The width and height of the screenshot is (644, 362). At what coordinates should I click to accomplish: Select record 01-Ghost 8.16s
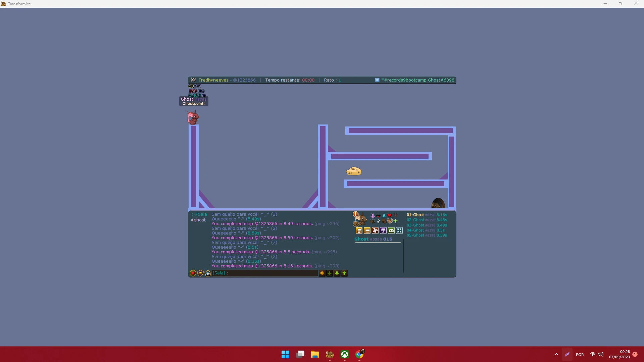(427, 215)
